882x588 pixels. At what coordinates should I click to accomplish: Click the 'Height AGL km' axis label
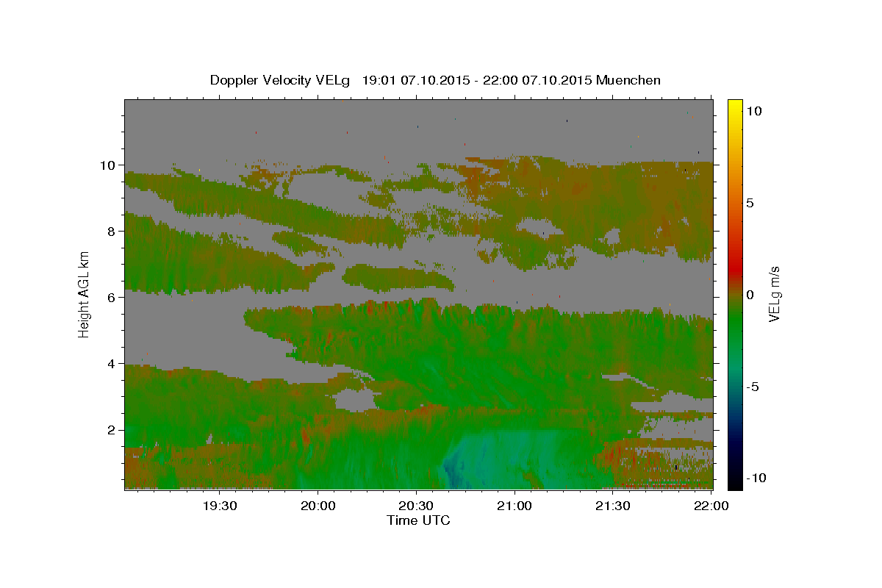tap(85, 294)
